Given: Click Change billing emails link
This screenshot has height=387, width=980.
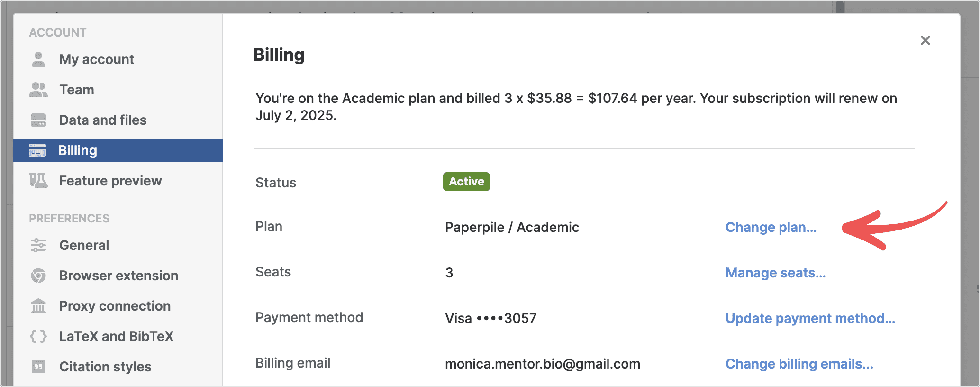Looking at the screenshot, I should point(799,364).
